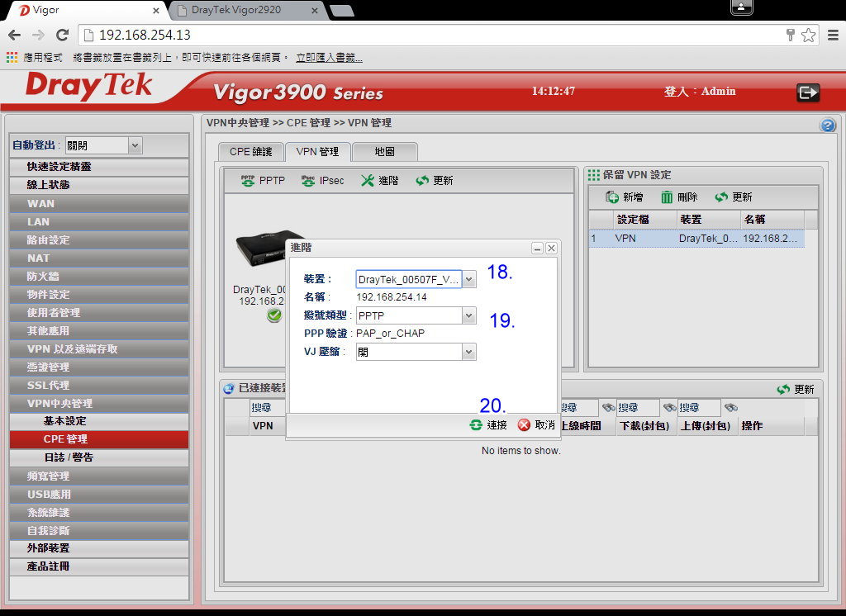Expand the WAN sidebar menu
Image resolution: width=846 pixels, height=616 pixels.
pos(99,203)
